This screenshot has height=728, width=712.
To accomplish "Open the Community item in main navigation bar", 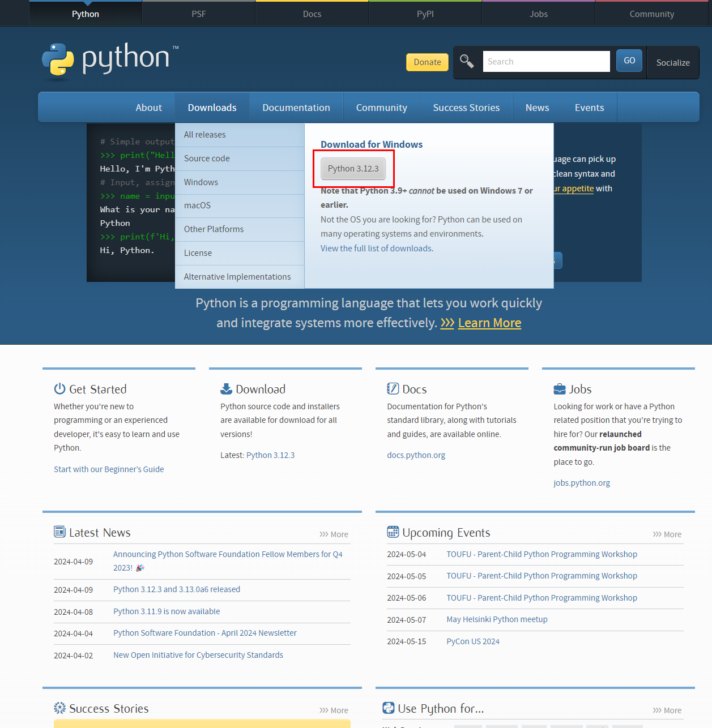I will coord(382,108).
